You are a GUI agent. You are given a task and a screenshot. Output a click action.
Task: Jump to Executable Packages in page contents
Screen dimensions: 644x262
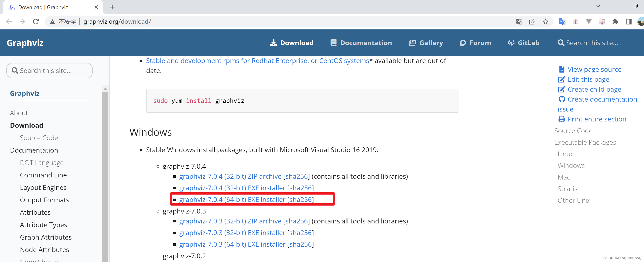[x=585, y=142]
